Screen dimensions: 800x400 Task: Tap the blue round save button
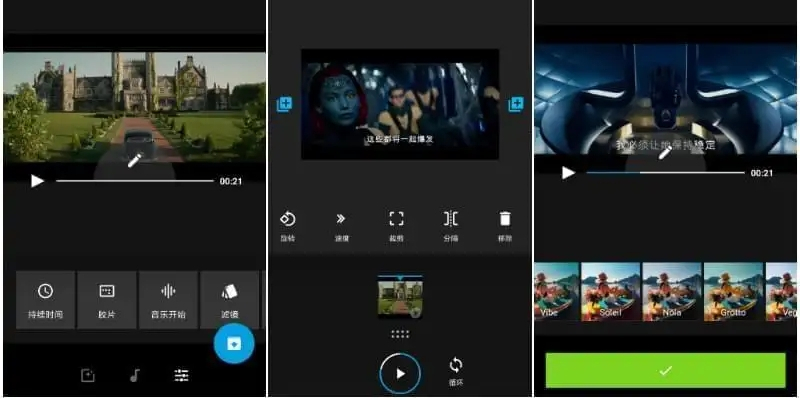pyautogui.click(x=234, y=343)
